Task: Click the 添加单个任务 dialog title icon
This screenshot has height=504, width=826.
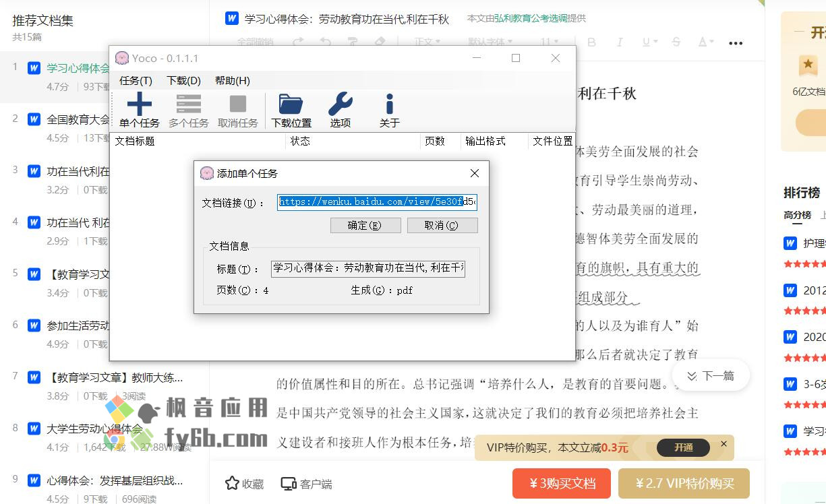Action: tap(207, 173)
